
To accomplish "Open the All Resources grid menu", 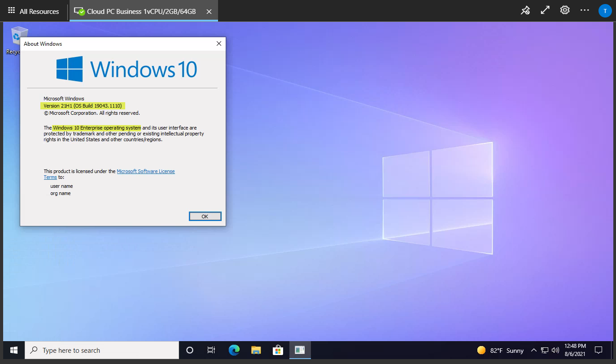I will (x=34, y=11).
